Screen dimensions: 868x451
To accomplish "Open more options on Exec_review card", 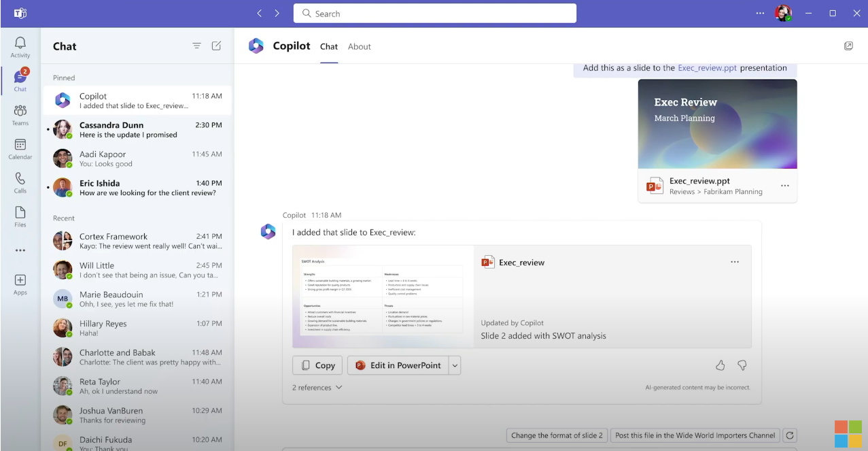I will [735, 262].
